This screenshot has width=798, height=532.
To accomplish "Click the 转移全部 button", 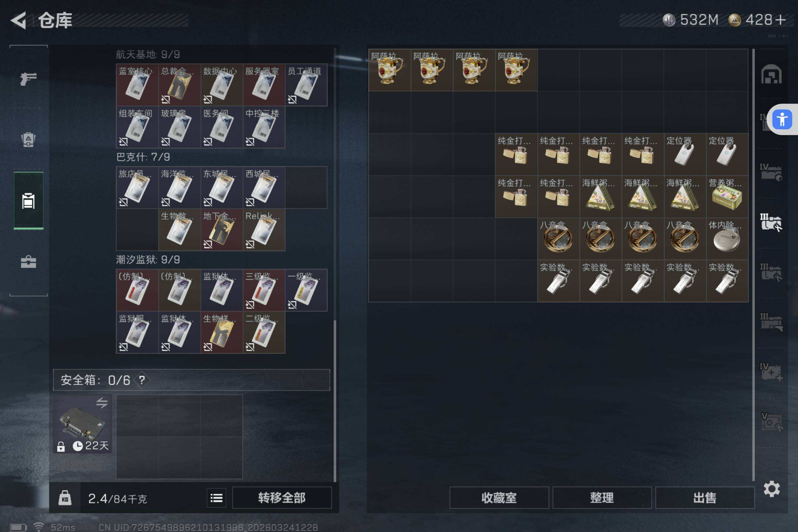I will pos(282,498).
